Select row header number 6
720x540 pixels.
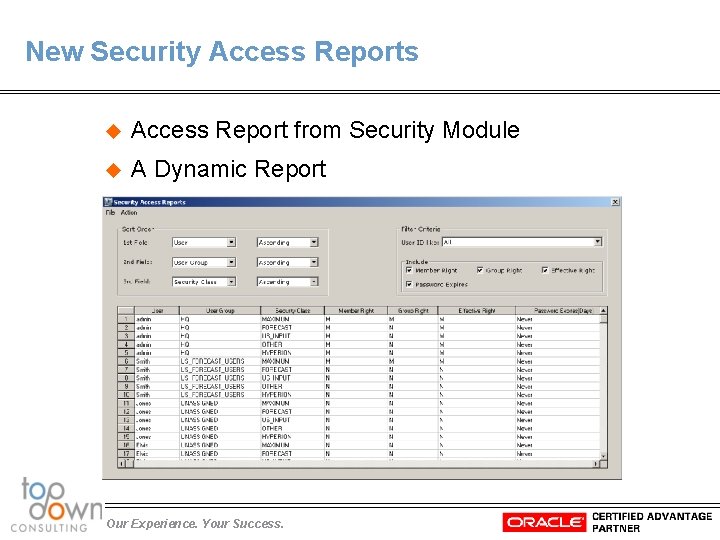click(x=126, y=361)
